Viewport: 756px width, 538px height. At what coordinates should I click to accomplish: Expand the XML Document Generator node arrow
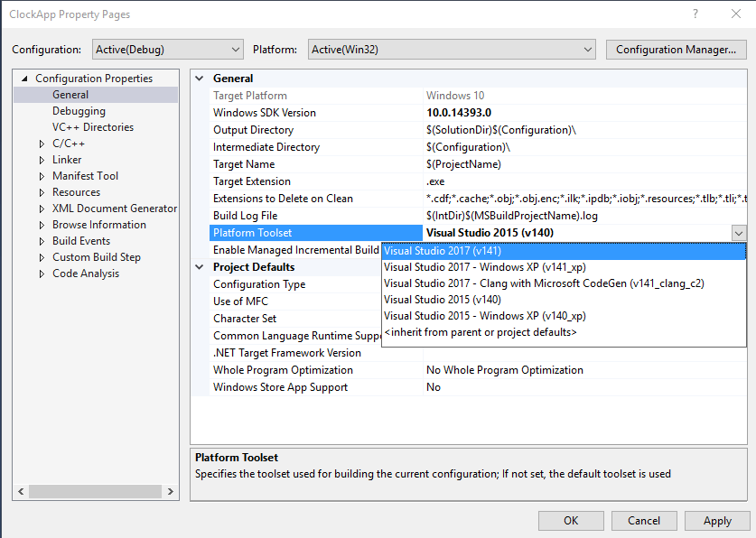click(42, 209)
